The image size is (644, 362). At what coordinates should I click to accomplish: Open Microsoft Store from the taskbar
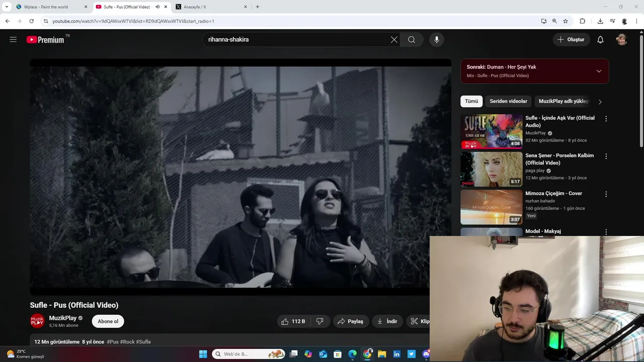(338, 354)
